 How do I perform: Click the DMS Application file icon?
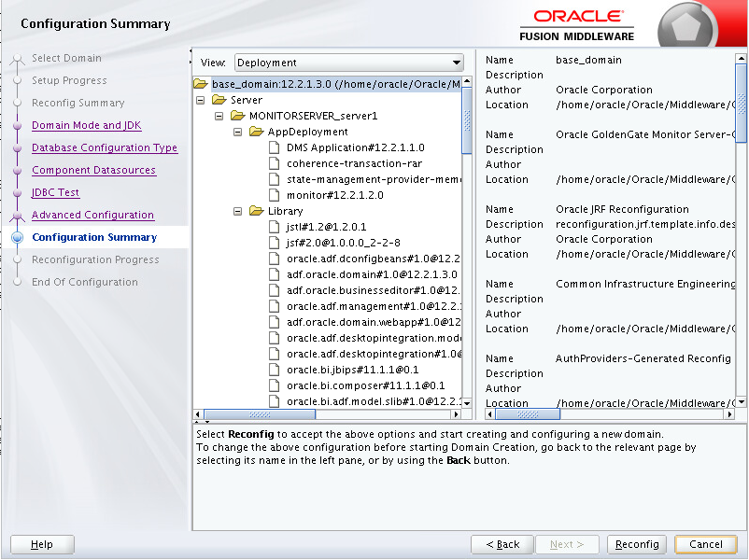coord(275,147)
